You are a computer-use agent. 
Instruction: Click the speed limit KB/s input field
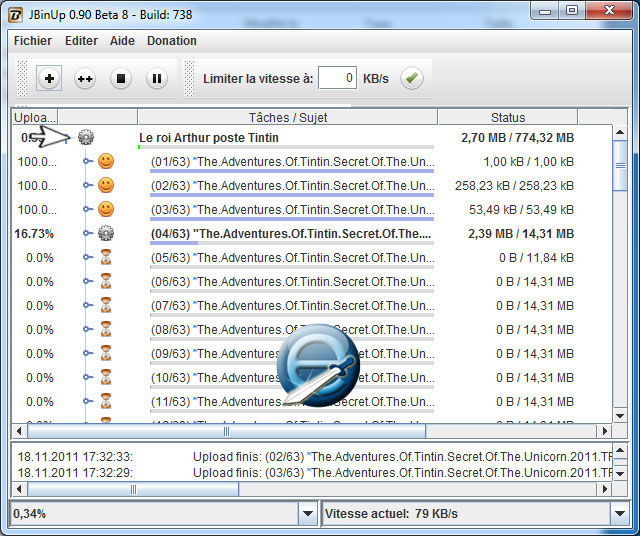tap(338, 78)
